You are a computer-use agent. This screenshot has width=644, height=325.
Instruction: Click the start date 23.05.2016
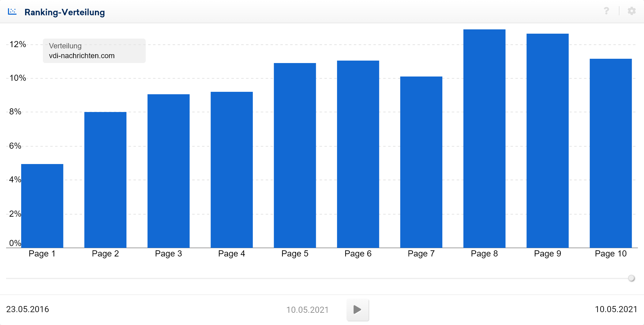coord(28,309)
